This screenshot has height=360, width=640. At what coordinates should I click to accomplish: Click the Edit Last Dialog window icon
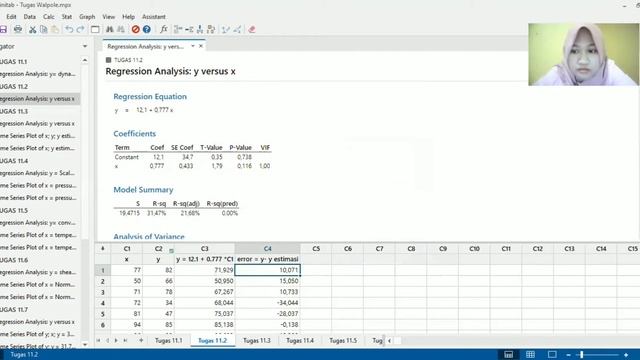tap(95, 29)
